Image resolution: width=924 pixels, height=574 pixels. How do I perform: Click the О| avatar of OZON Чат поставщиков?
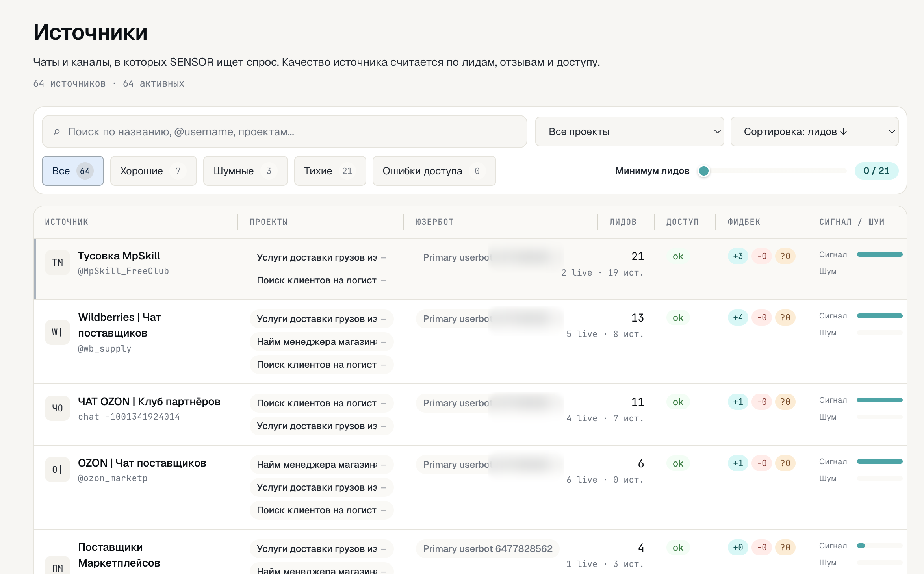[x=58, y=470]
